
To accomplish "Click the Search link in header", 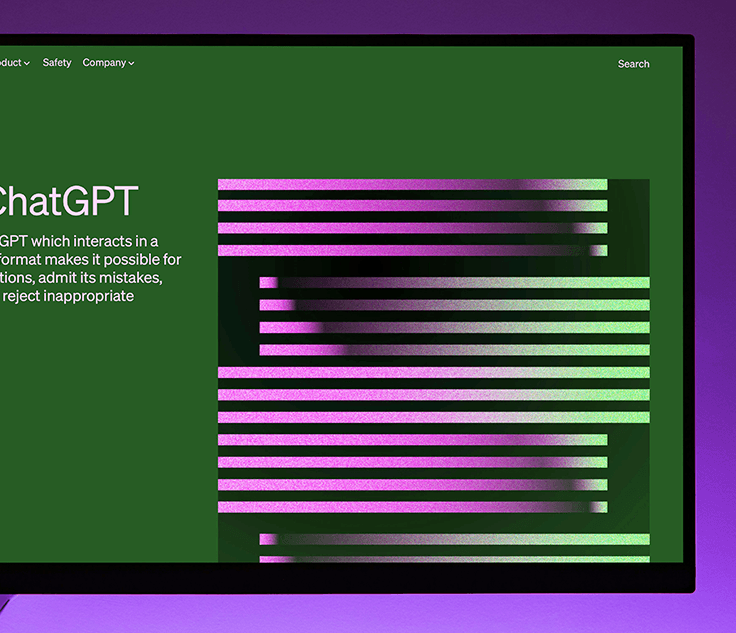I will 633,64.
